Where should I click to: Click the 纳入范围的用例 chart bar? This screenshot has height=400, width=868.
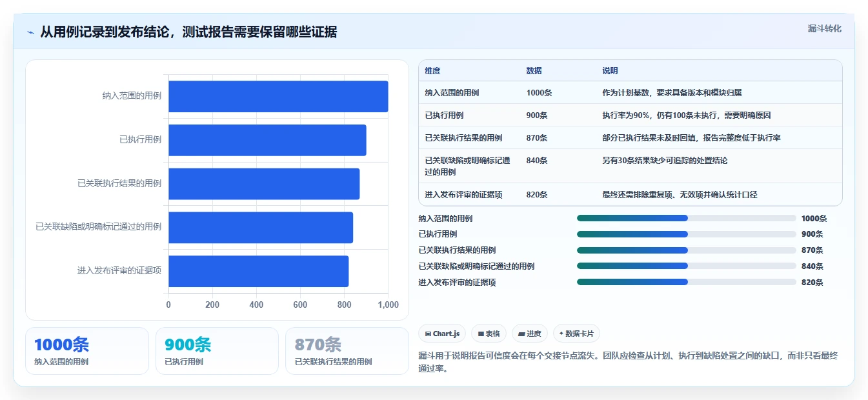coord(278,96)
